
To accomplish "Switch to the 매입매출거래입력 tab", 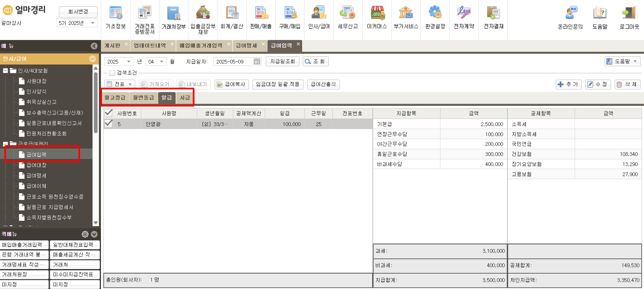I will coord(201,46).
